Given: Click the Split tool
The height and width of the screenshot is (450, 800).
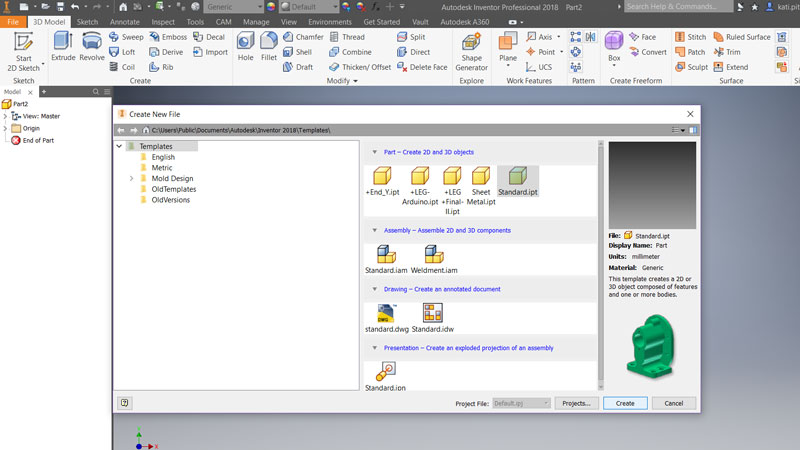Looking at the screenshot, I should coord(411,37).
